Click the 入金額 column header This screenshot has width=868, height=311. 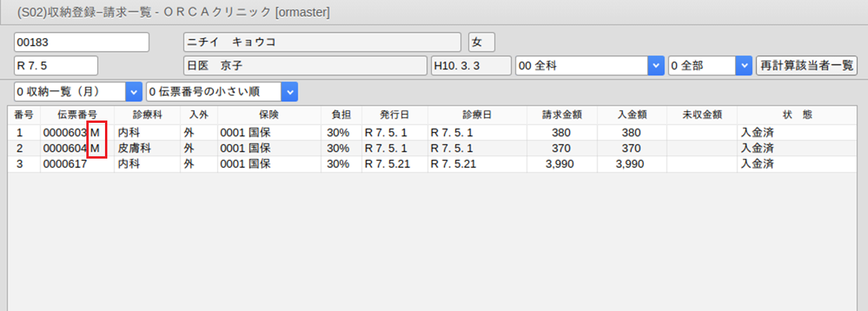(x=632, y=115)
